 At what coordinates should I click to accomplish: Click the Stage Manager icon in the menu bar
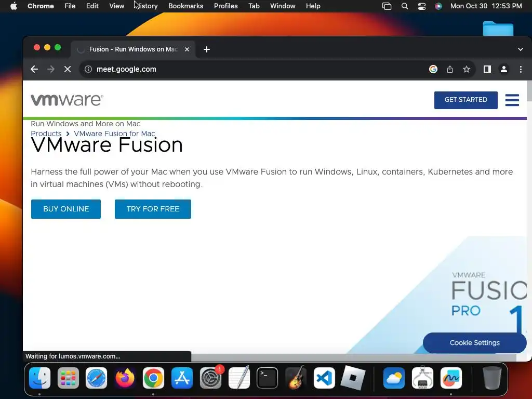387,6
